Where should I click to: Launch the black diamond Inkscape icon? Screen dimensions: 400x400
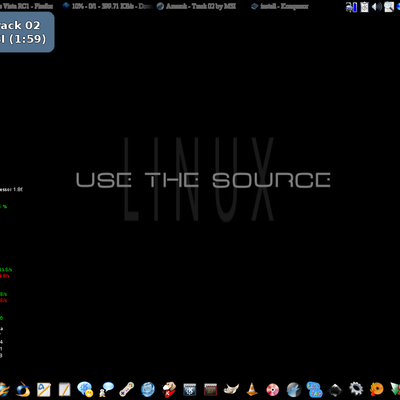(x=335, y=389)
